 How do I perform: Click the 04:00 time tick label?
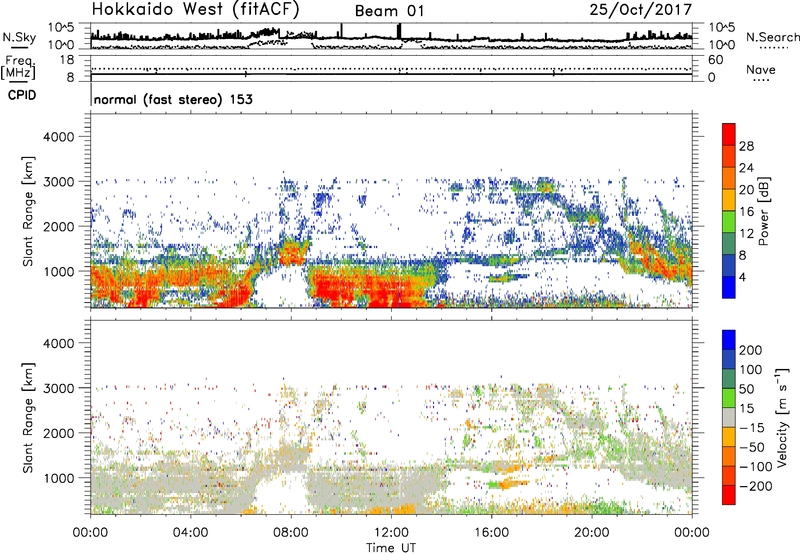pyautogui.click(x=190, y=533)
